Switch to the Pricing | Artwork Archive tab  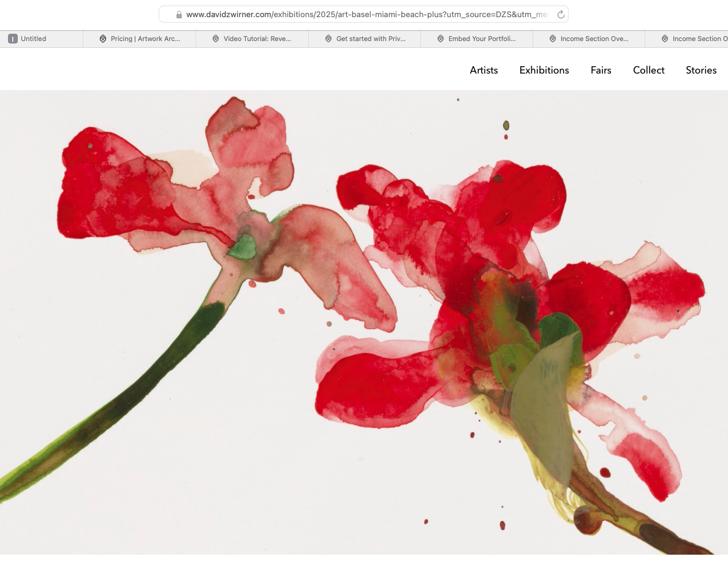click(x=139, y=39)
